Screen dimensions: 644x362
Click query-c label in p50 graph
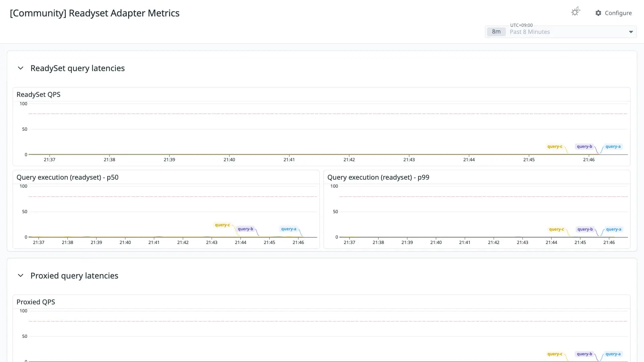pos(222,225)
